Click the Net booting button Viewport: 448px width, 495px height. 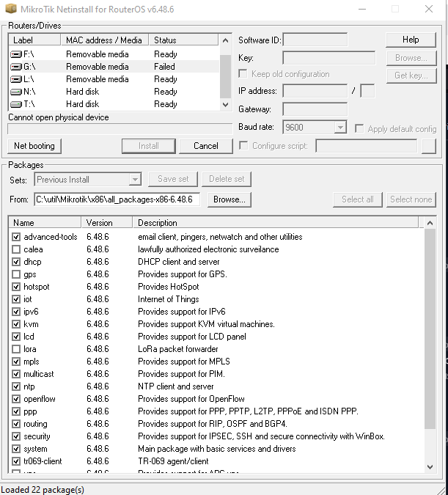point(34,146)
